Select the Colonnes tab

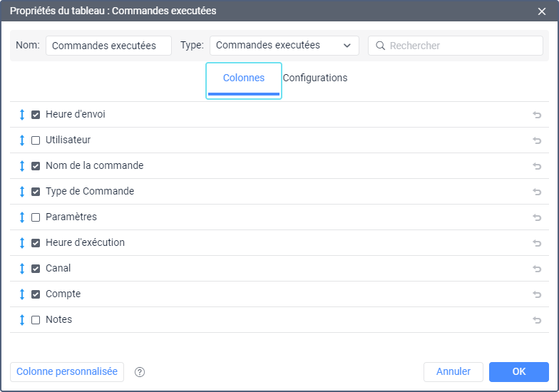244,78
